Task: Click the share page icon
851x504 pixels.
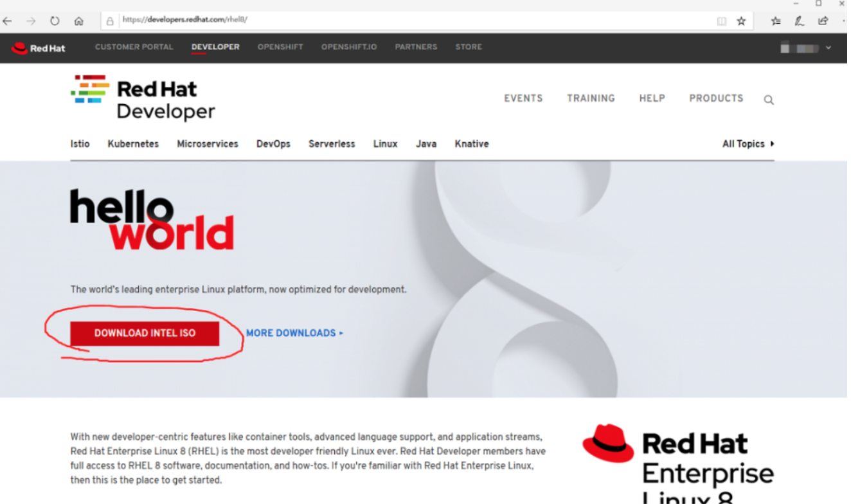Action: 823,21
